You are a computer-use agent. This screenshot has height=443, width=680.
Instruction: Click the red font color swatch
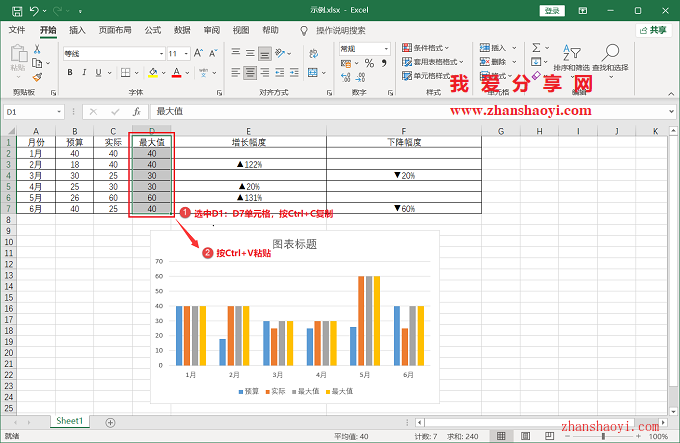tap(177, 72)
